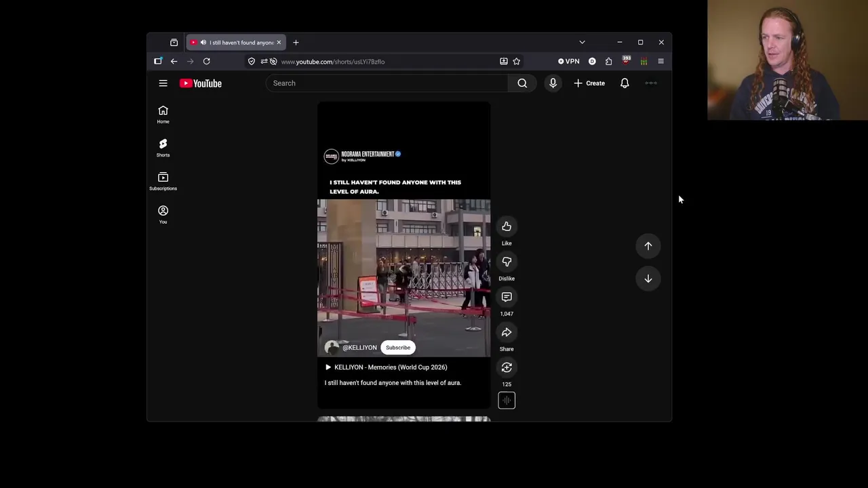Open the notifications bell
868x488 pixels.
coord(625,83)
